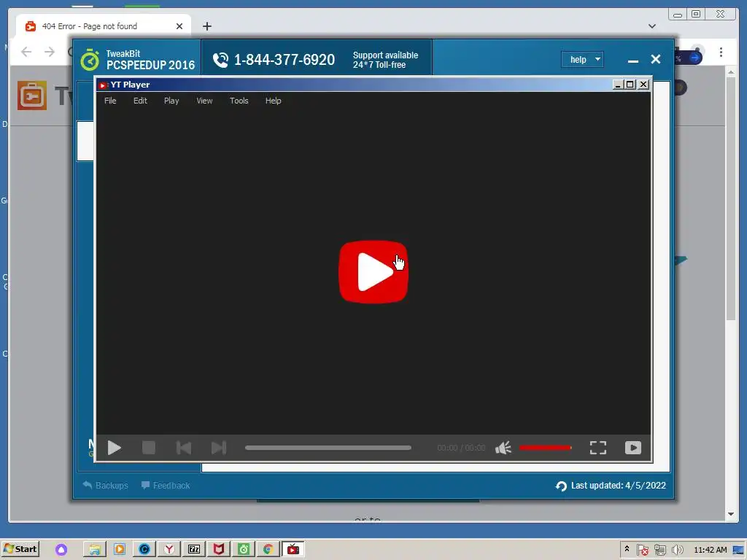Toggle fullscreen mode in YT Player
Image resolution: width=747 pixels, height=560 pixels.
(598, 448)
